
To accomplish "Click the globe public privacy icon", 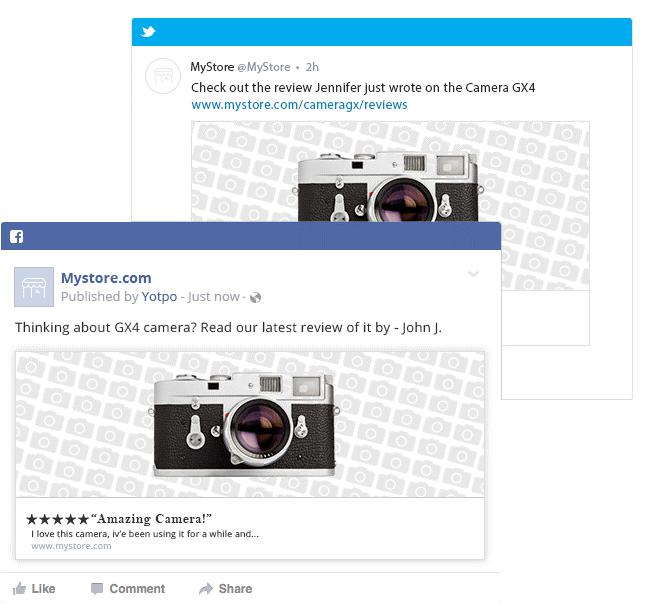I will click(255, 297).
